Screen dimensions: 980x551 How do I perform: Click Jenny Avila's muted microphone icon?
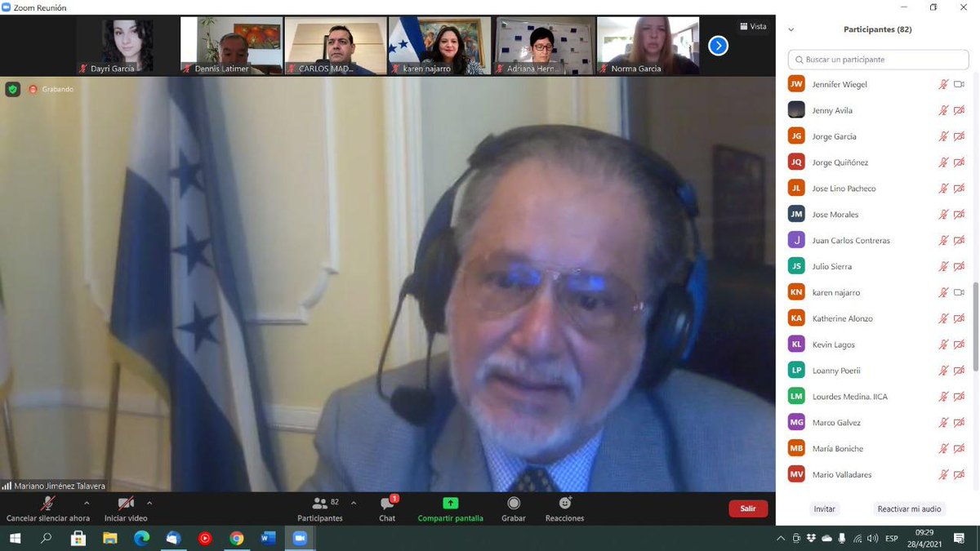tap(943, 110)
